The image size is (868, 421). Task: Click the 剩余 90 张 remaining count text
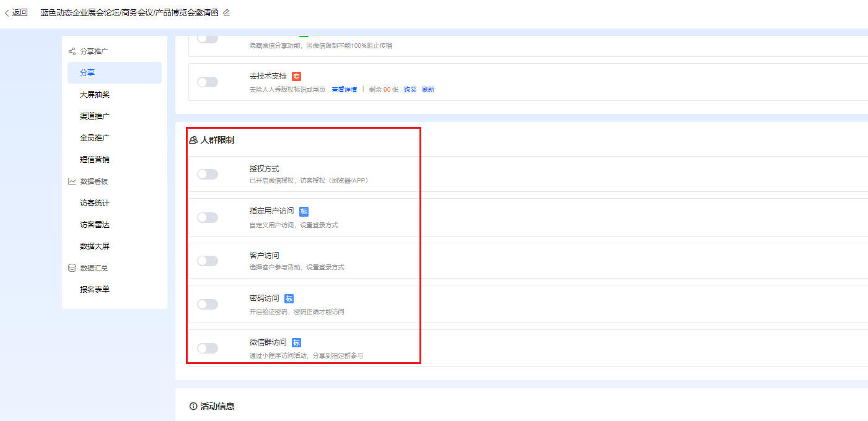click(x=384, y=90)
